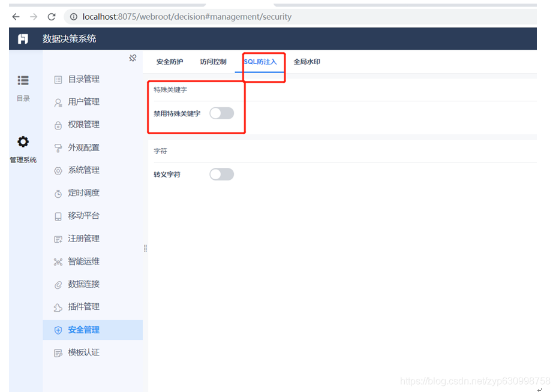The width and height of the screenshot is (556, 392).
Task: Click the browser forward arrow
Action: (34, 17)
